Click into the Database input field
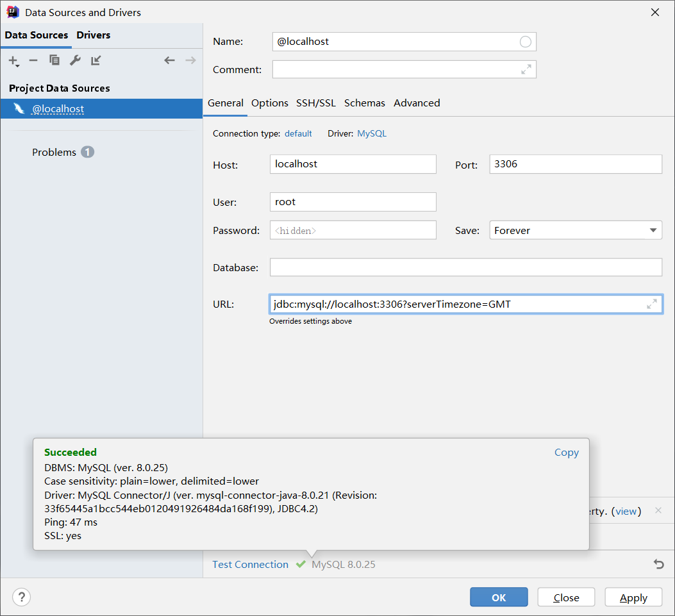675x616 pixels. pos(465,267)
